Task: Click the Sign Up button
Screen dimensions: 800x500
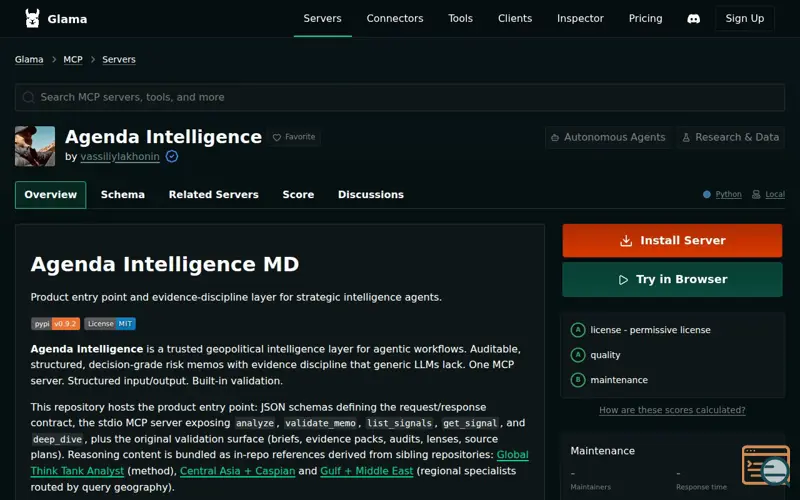Action: 745,19
